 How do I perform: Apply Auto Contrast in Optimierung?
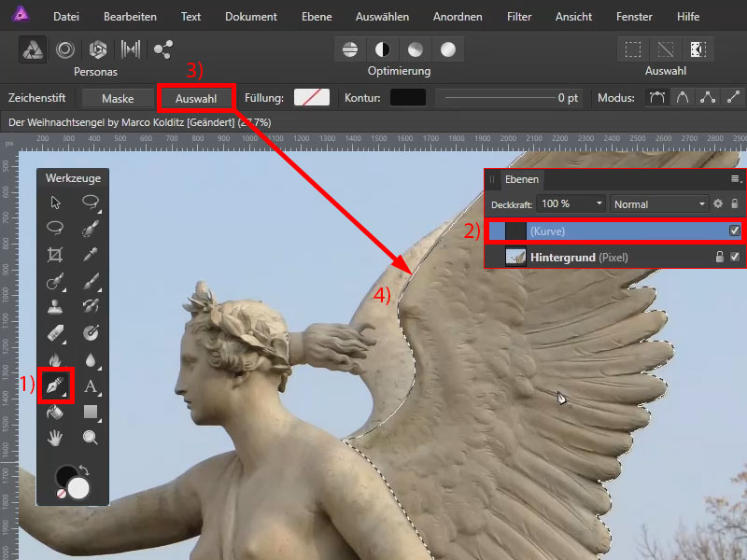pyautogui.click(x=383, y=49)
